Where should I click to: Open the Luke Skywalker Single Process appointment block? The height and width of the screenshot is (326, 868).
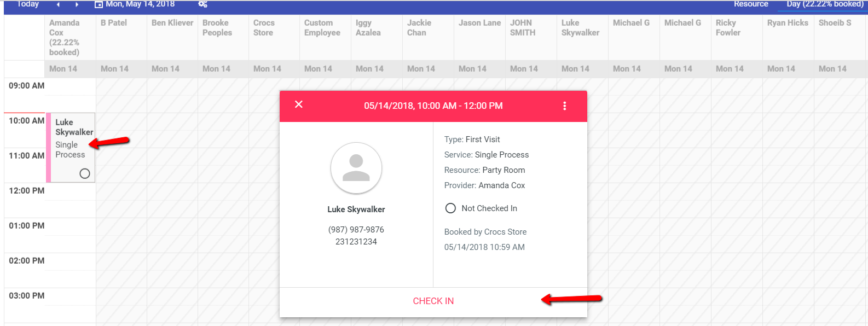point(71,148)
